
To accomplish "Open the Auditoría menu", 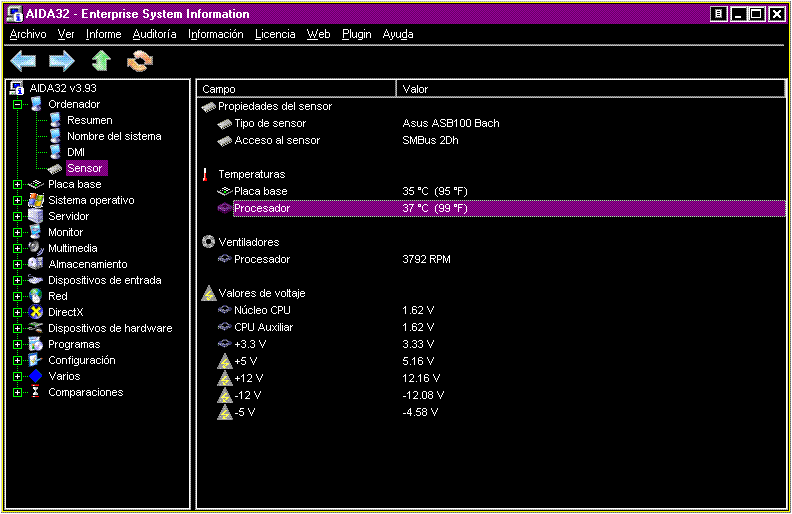I will [x=155, y=34].
